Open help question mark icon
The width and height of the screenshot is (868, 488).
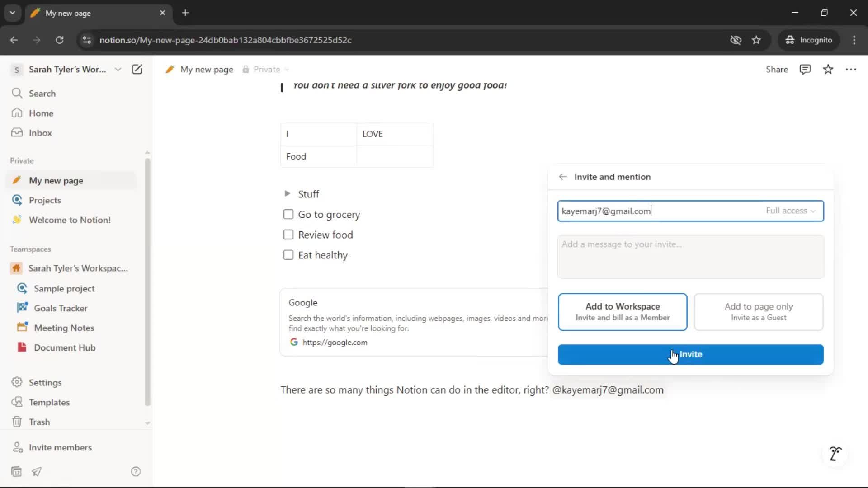tap(136, 472)
